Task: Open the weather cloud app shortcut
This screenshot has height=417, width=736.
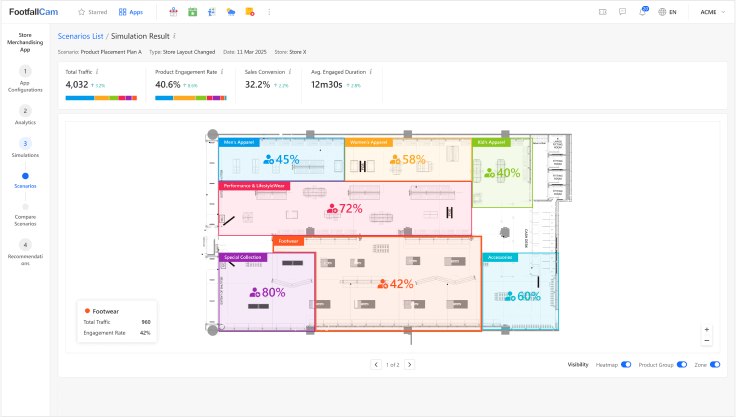Action: tap(231, 12)
